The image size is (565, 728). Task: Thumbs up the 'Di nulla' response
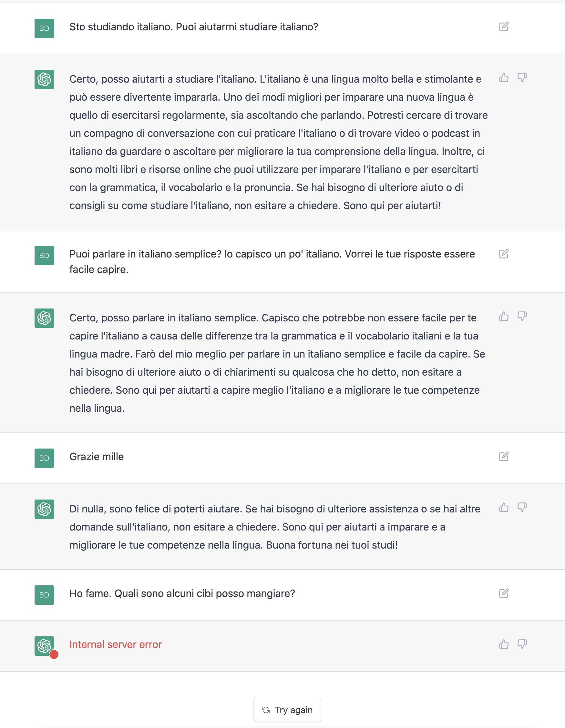[504, 508]
